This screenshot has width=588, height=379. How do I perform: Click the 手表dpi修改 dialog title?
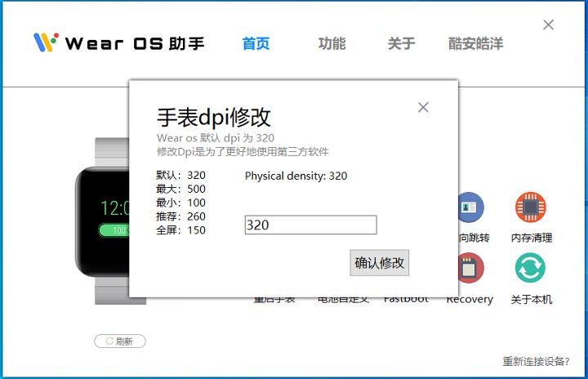[214, 117]
